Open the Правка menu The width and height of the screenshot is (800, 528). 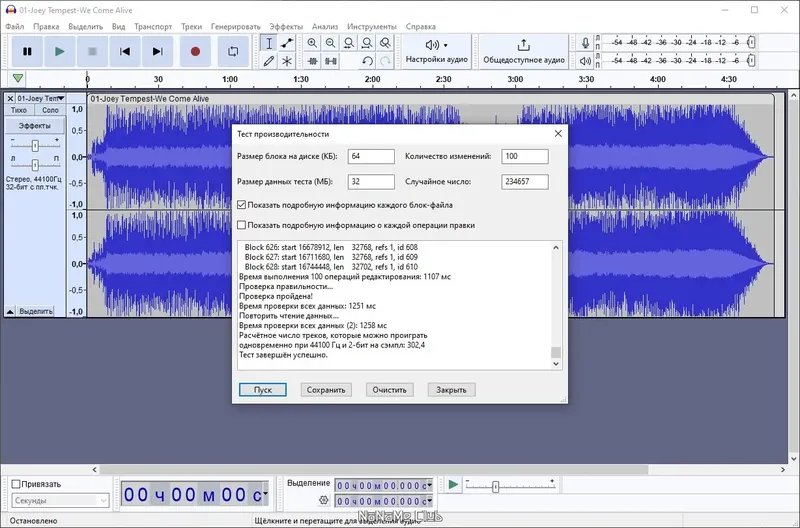[46, 27]
